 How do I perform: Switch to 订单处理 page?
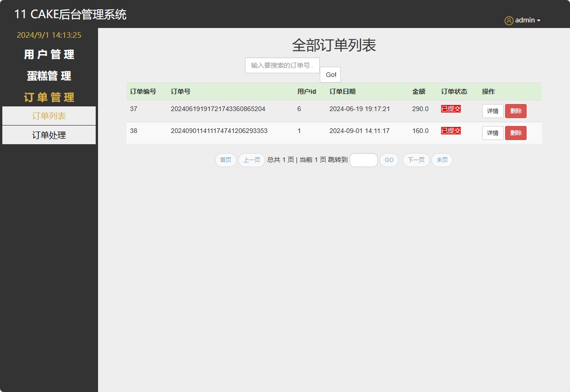49,135
